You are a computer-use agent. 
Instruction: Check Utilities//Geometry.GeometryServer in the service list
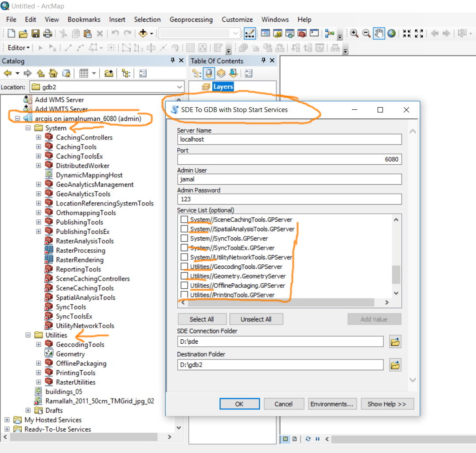coord(184,275)
